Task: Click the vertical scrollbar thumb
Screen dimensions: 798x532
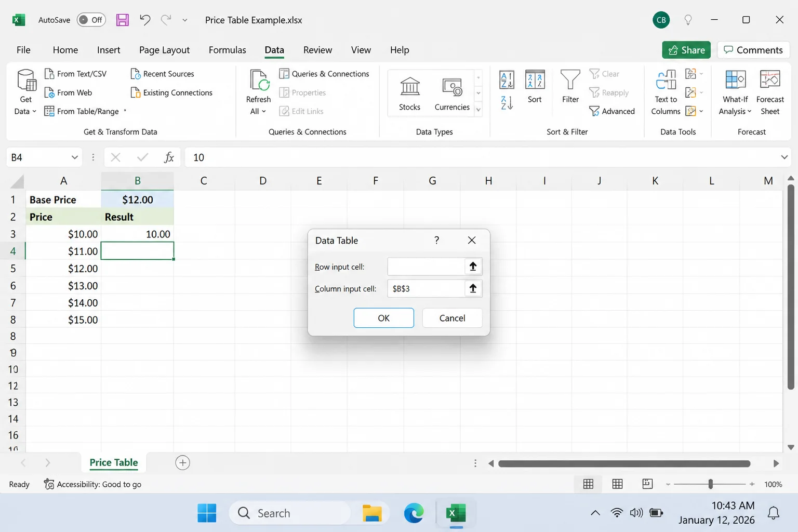Action: pyautogui.click(x=791, y=287)
